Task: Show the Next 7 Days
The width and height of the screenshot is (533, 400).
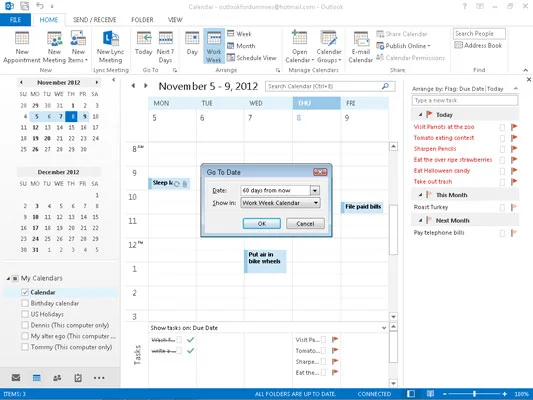Action: 166,47
